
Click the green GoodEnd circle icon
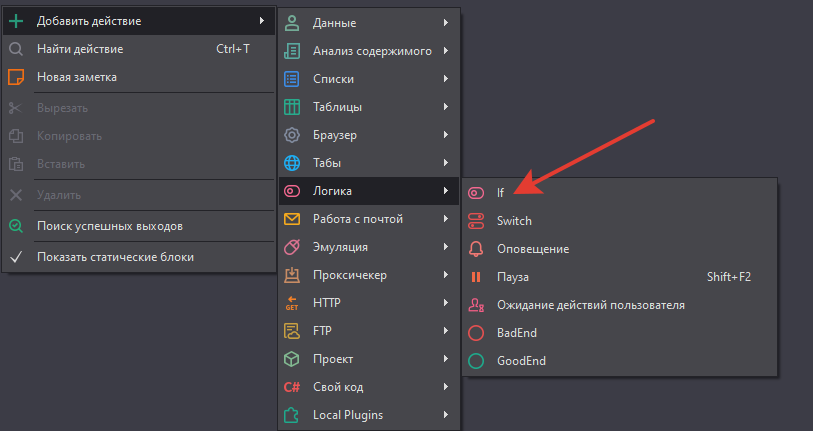[476, 360]
